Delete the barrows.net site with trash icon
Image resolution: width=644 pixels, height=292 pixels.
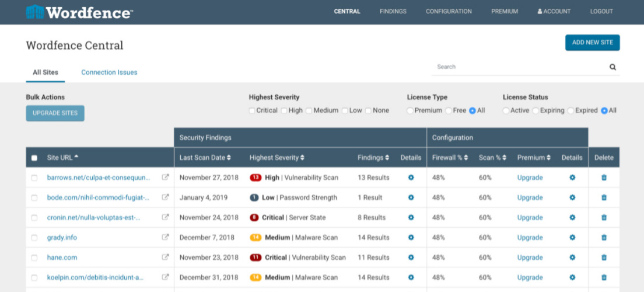pyautogui.click(x=604, y=178)
